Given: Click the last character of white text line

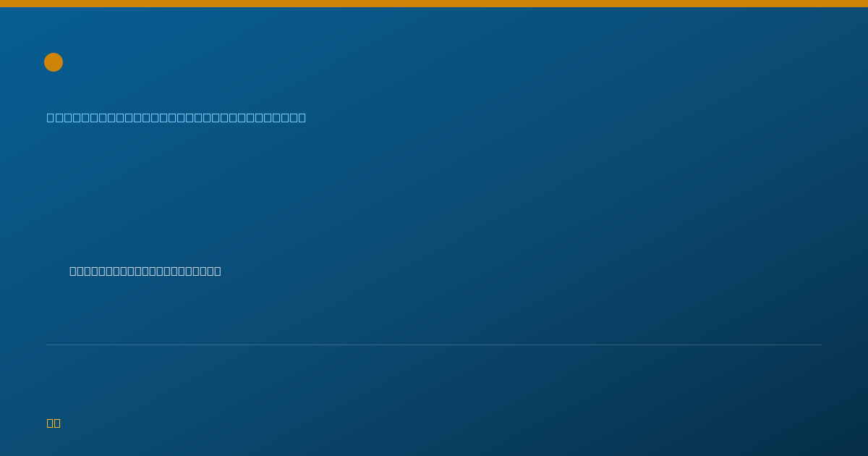Looking at the screenshot, I should coord(218,271).
